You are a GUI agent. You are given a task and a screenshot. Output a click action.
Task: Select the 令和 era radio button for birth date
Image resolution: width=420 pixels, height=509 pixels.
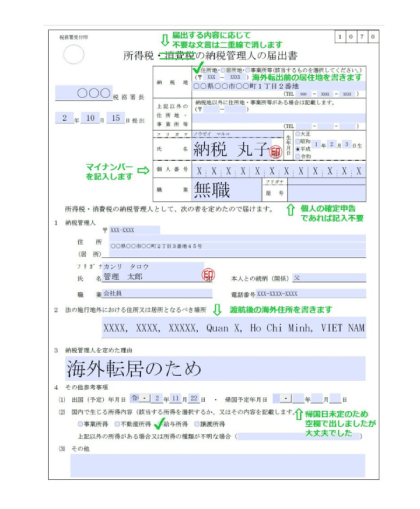[x=298, y=156]
